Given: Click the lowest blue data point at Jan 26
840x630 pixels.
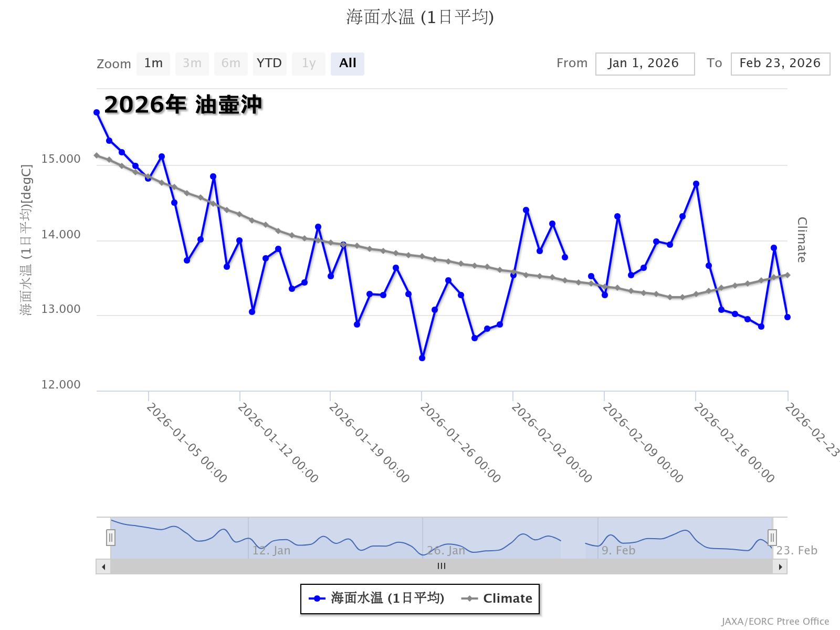Looking at the screenshot, I should pos(422,358).
